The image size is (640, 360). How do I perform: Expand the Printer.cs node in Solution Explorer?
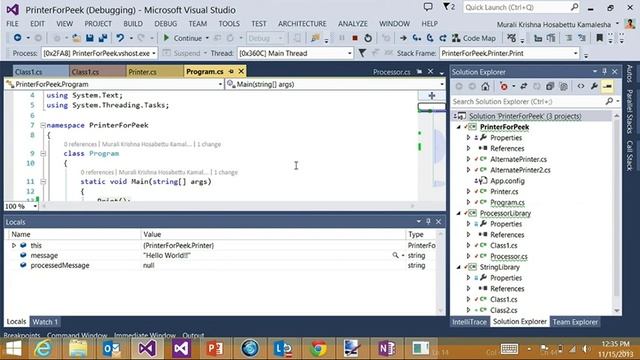469,191
